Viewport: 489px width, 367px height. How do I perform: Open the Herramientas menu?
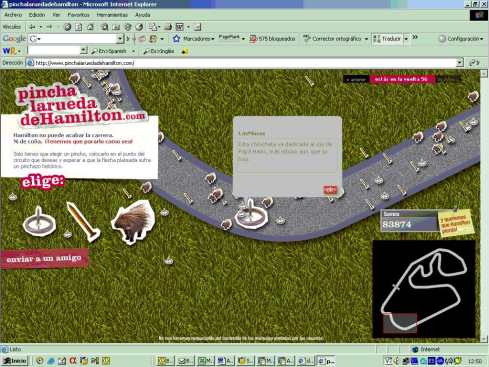click(112, 15)
